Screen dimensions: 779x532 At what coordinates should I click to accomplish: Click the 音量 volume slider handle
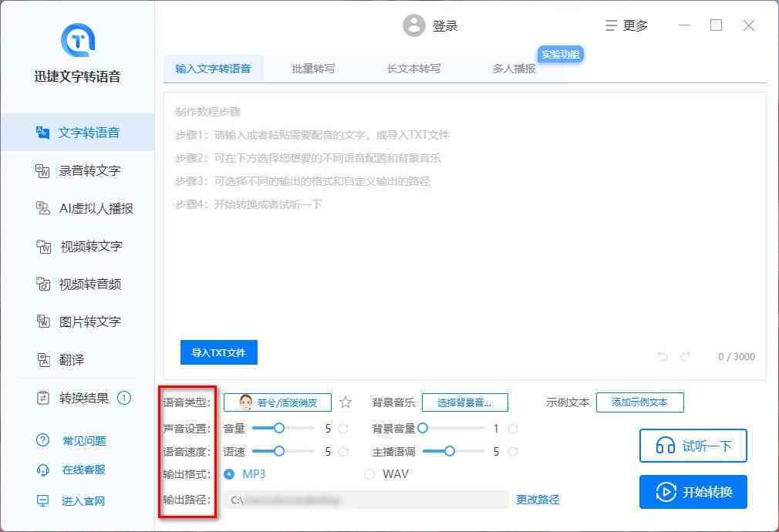click(x=279, y=428)
